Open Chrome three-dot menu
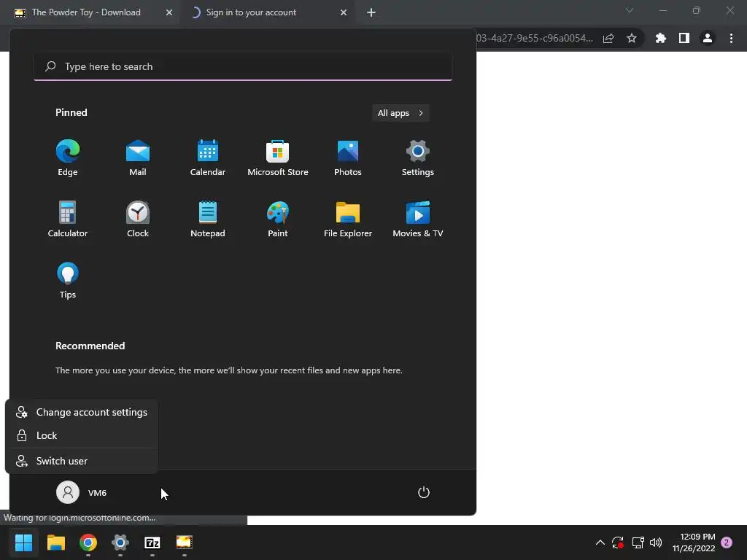 pos(731,38)
